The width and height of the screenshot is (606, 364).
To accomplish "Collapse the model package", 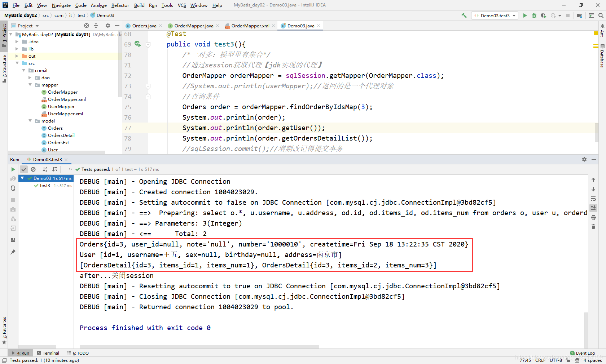I will point(30,121).
